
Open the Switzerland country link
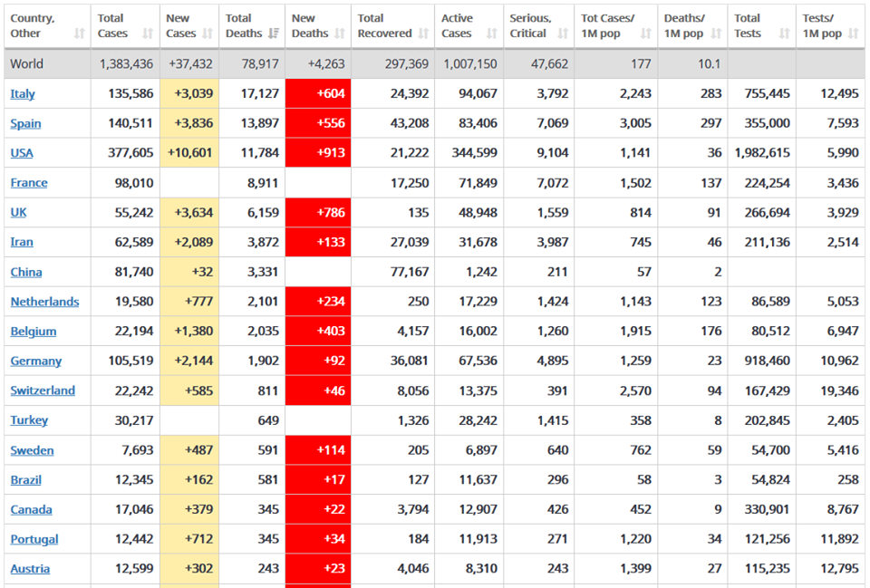[x=43, y=391]
